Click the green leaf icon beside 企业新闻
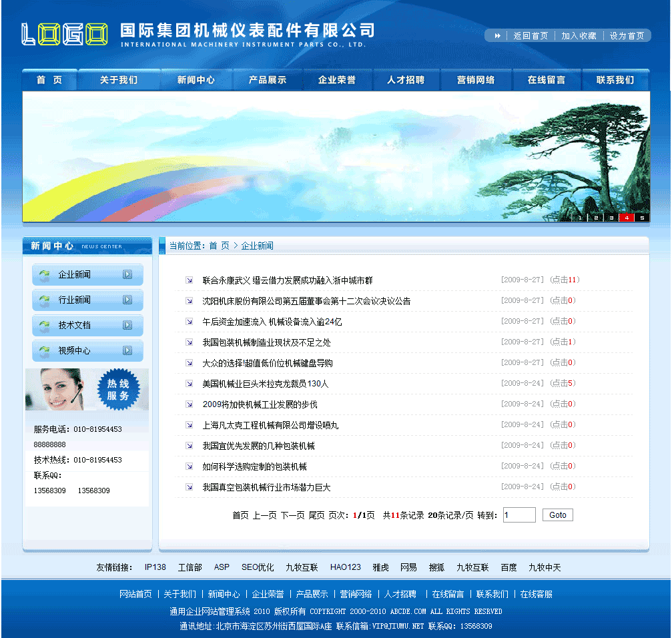Image resolution: width=672 pixels, height=638 pixels. (44, 275)
